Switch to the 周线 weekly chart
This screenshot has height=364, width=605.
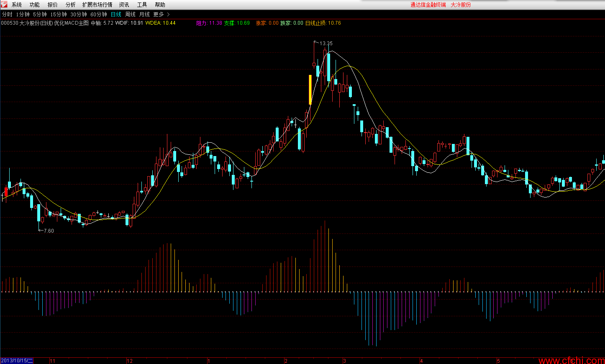click(x=130, y=14)
